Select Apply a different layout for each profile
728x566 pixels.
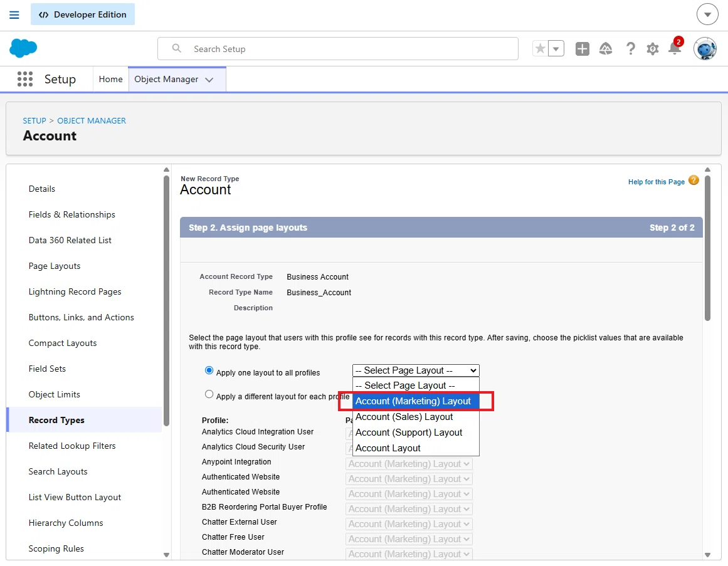click(x=209, y=394)
